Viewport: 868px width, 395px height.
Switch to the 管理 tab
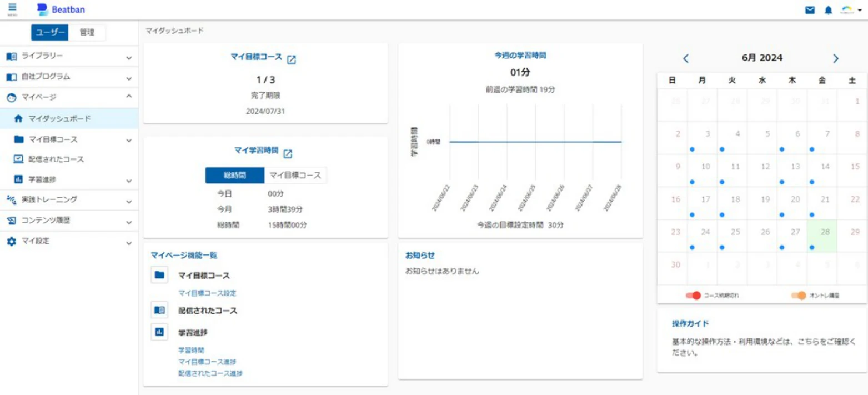click(87, 33)
